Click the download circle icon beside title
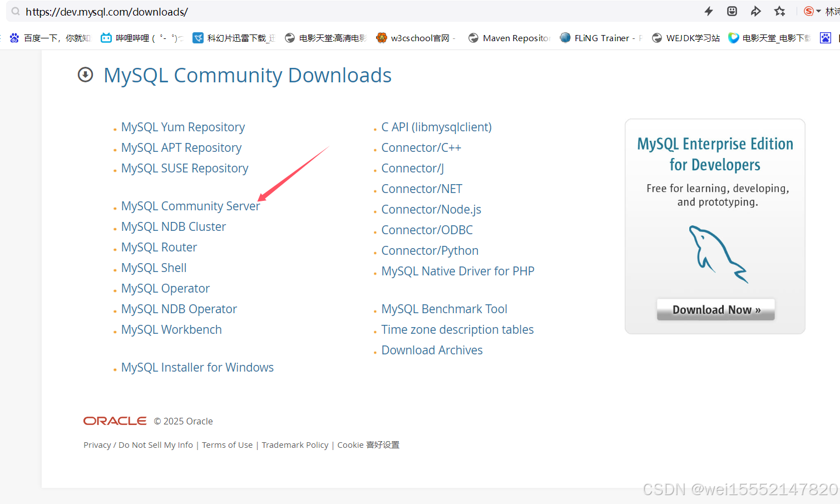 pyautogui.click(x=85, y=75)
